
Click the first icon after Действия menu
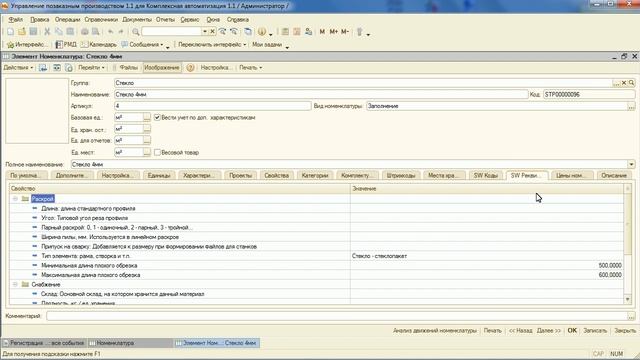(43, 68)
